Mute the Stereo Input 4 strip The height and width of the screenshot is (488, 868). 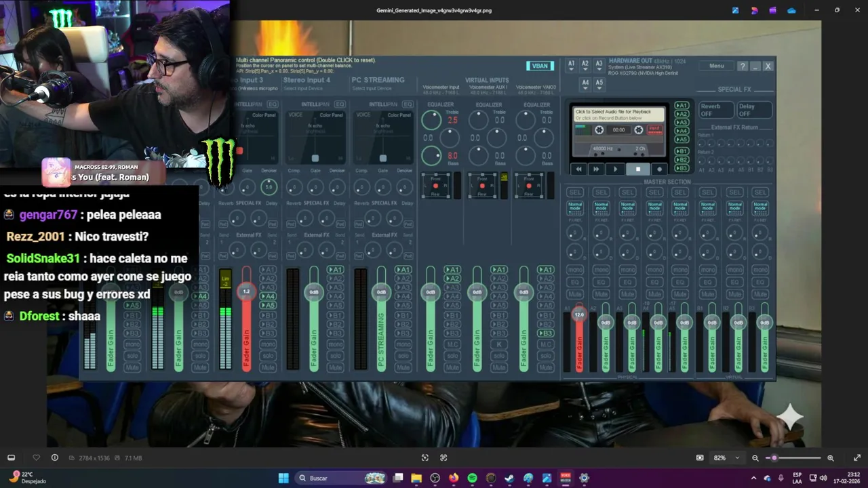pyautogui.click(x=336, y=367)
